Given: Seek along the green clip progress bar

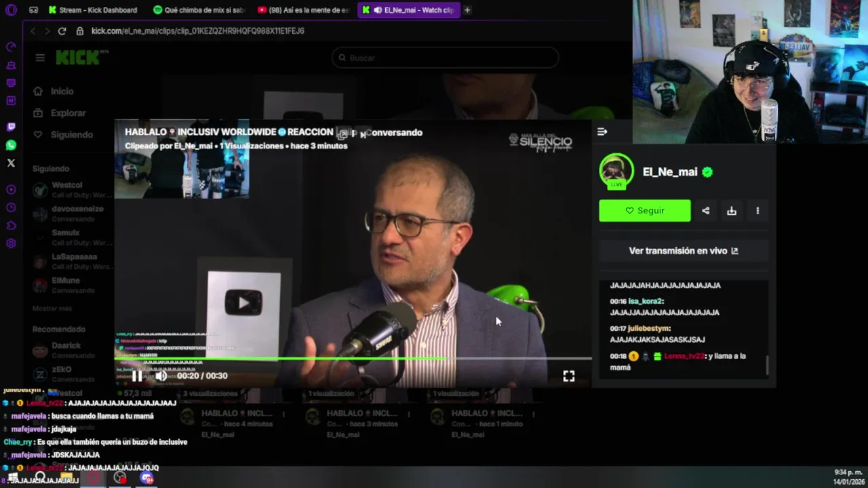Looking at the screenshot, I should pyautogui.click(x=353, y=359).
